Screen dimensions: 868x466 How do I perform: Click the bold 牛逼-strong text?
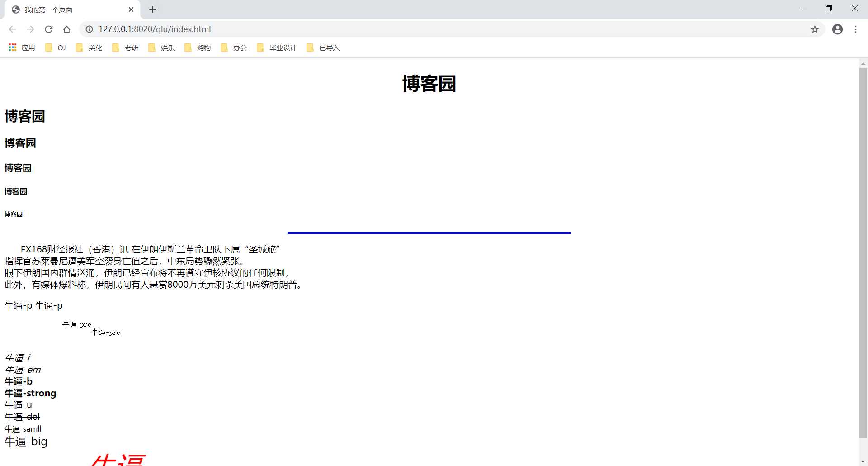[30, 393]
